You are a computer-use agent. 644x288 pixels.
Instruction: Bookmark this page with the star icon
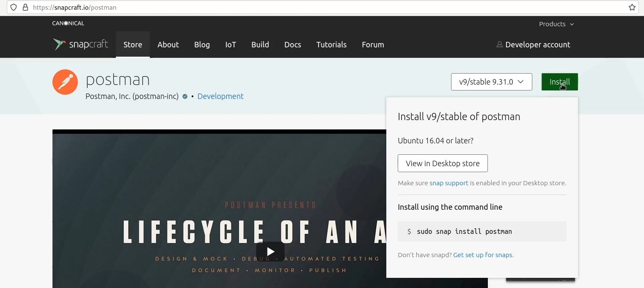(632, 7)
